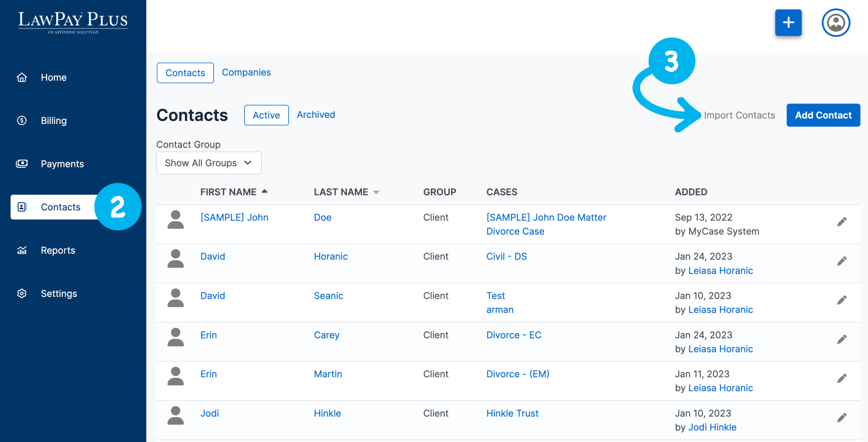Click the LawPay Plus logo

(73, 21)
